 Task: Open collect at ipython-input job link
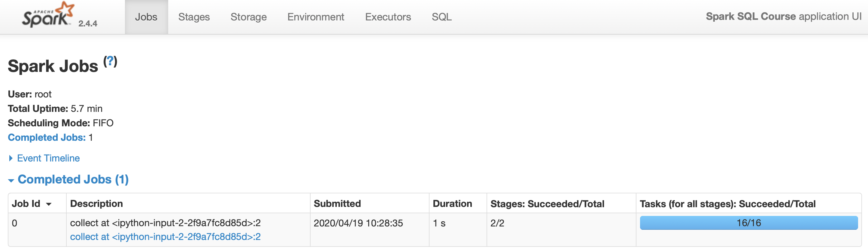pyautogui.click(x=165, y=237)
